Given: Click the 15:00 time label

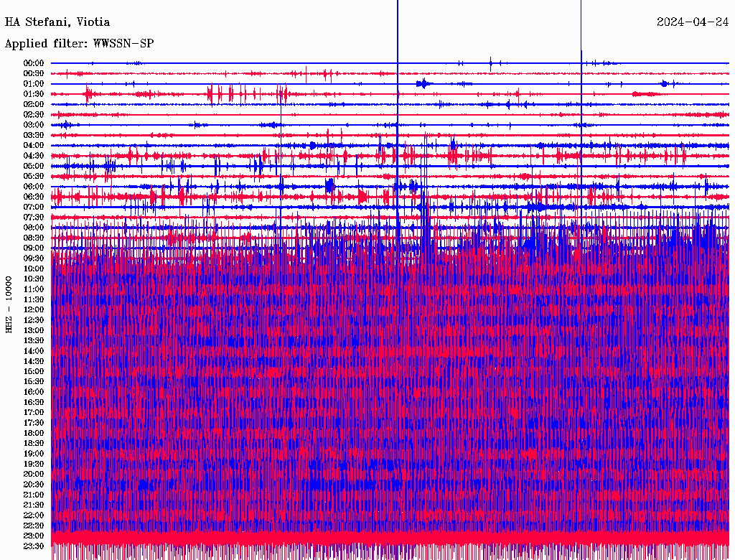Looking at the screenshot, I should click(34, 371).
